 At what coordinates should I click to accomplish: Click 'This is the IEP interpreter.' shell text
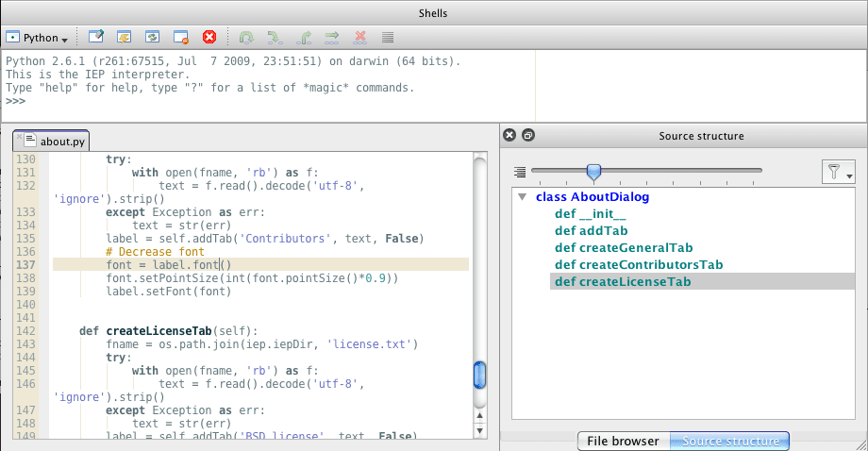click(97, 75)
